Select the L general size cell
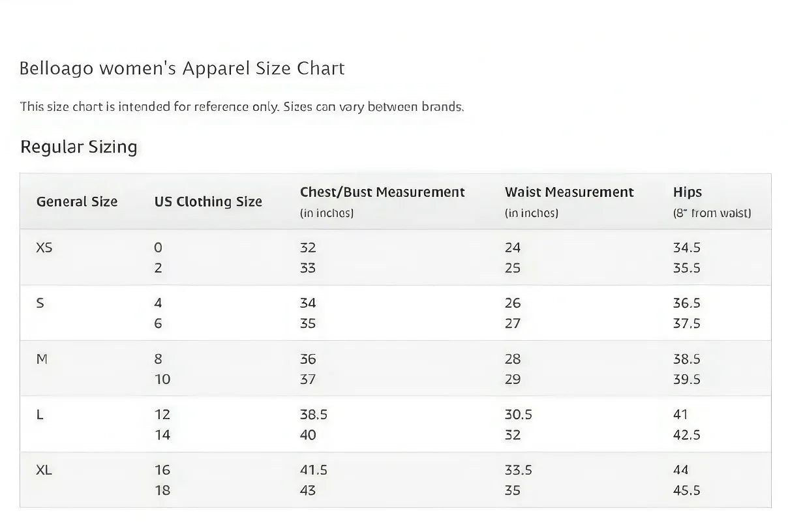The width and height of the screenshot is (788, 532). 40,415
